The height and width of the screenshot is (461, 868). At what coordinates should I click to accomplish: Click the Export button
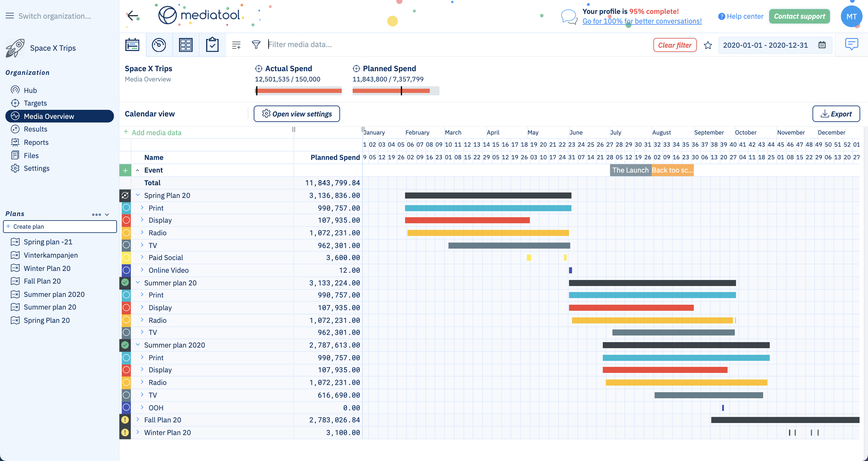coord(836,114)
